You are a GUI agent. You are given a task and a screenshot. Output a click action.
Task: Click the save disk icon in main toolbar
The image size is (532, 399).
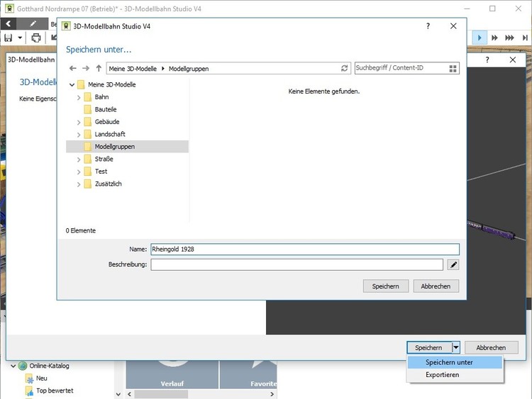[8, 38]
